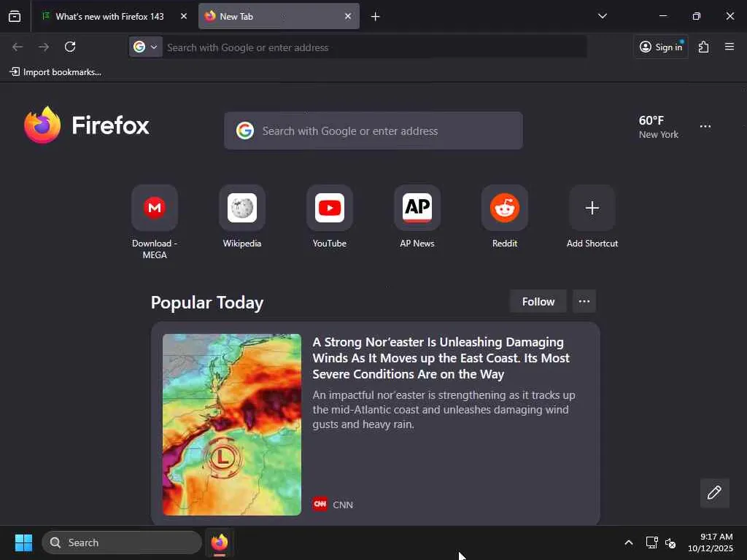
Task: Click Import bookmarks in bookmarks toolbar
Action: [55, 72]
